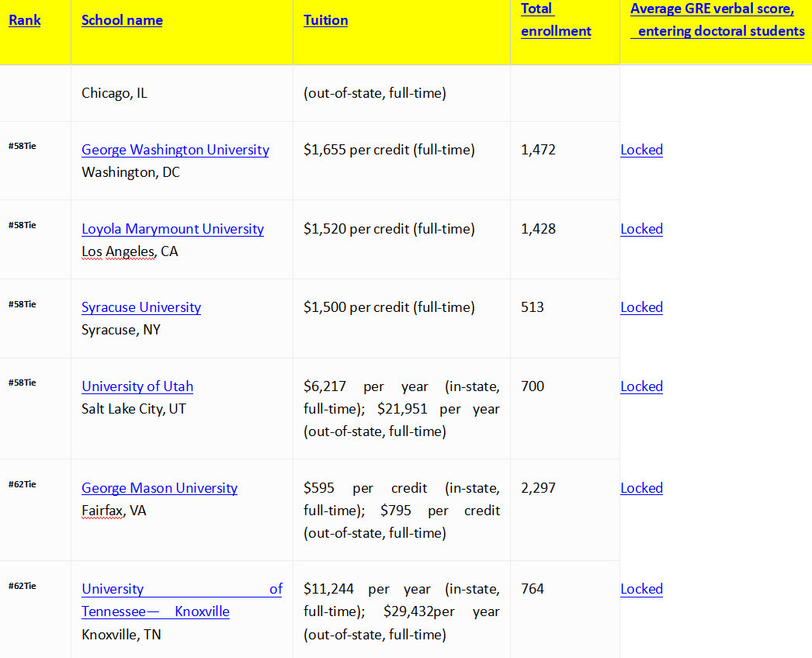The height and width of the screenshot is (658, 812).
Task: Select the text 'Salt Lake City, UT'
Action: click(134, 409)
